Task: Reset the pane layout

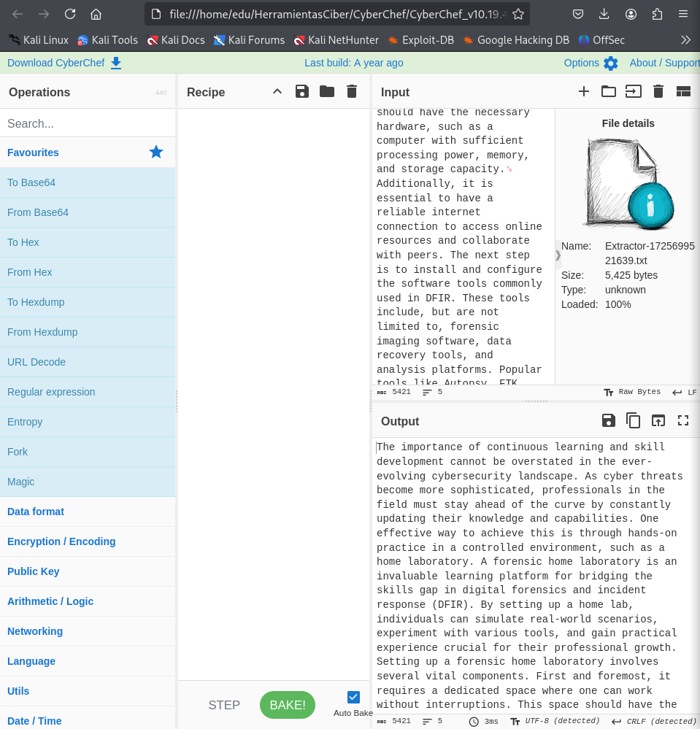Action: (x=683, y=92)
